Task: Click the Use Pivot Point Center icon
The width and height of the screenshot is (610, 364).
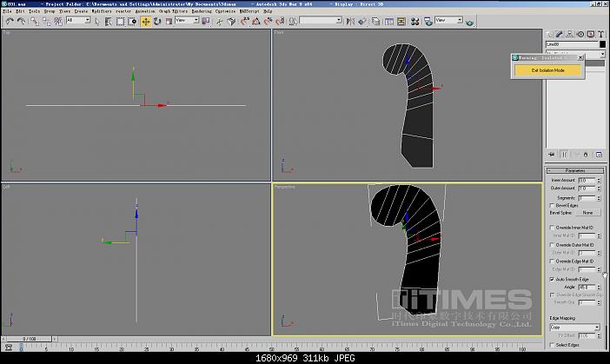Action: point(205,21)
